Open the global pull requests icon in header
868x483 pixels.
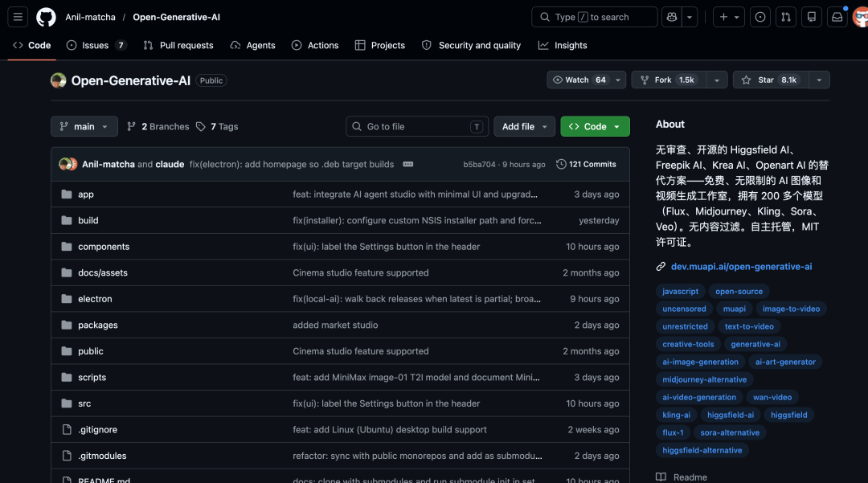786,17
